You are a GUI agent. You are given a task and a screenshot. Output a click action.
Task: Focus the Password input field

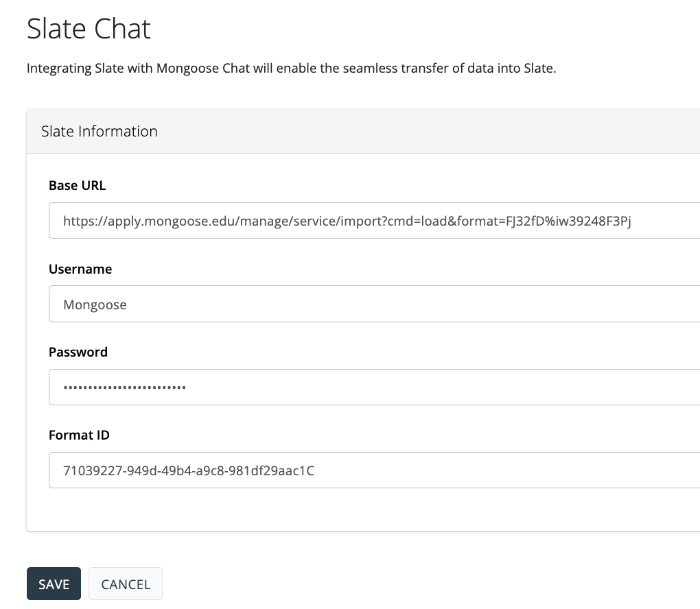pos(374,387)
